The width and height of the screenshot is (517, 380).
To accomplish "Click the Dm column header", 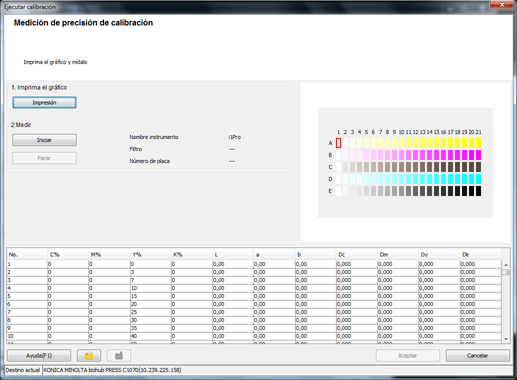I will (398, 255).
